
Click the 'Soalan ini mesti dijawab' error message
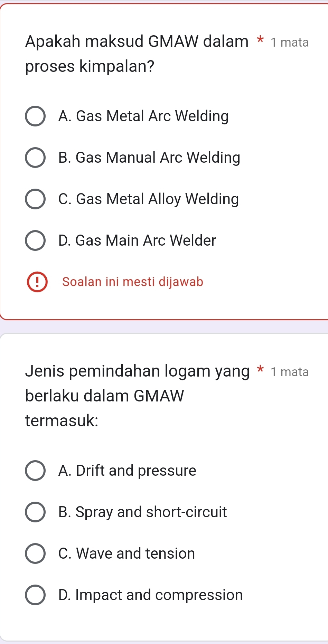[133, 282]
